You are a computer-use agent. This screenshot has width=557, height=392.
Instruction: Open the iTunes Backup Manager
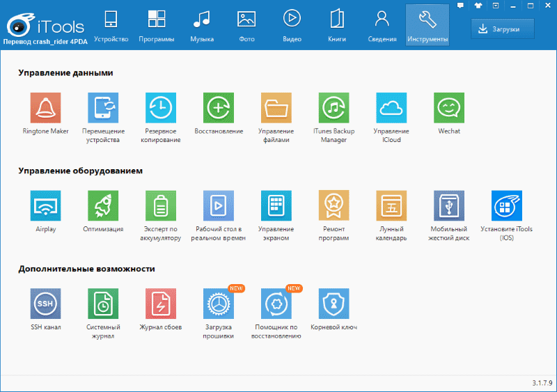coord(334,108)
